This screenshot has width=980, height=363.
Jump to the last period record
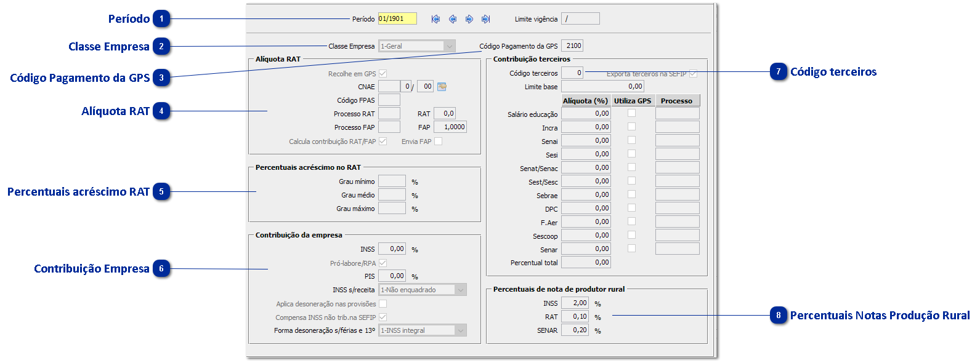point(486,19)
